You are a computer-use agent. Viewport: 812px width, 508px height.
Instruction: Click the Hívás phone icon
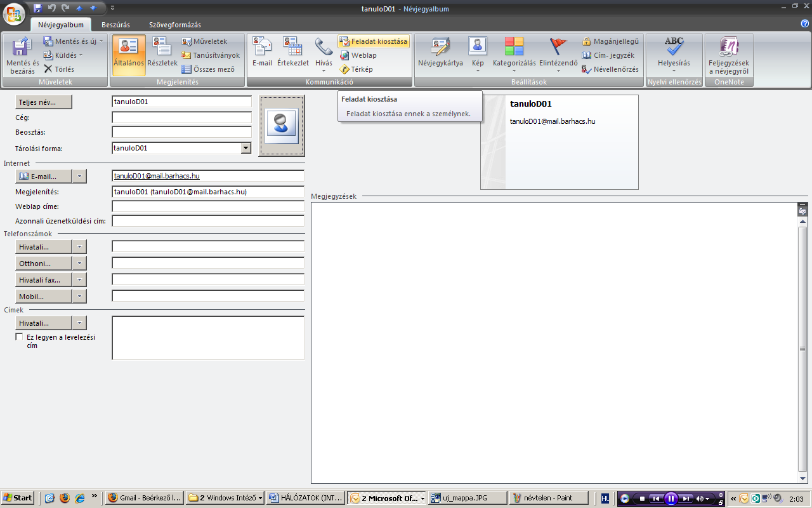click(324, 46)
